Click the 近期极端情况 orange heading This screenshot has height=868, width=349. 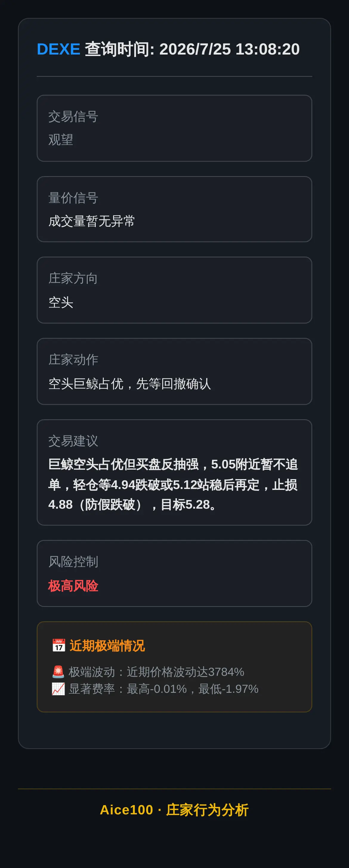pyautogui.click(x=107, y=646)
